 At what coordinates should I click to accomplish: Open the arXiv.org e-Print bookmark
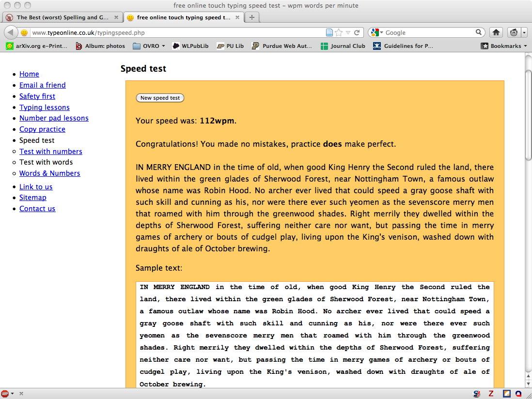click(37, 46)
